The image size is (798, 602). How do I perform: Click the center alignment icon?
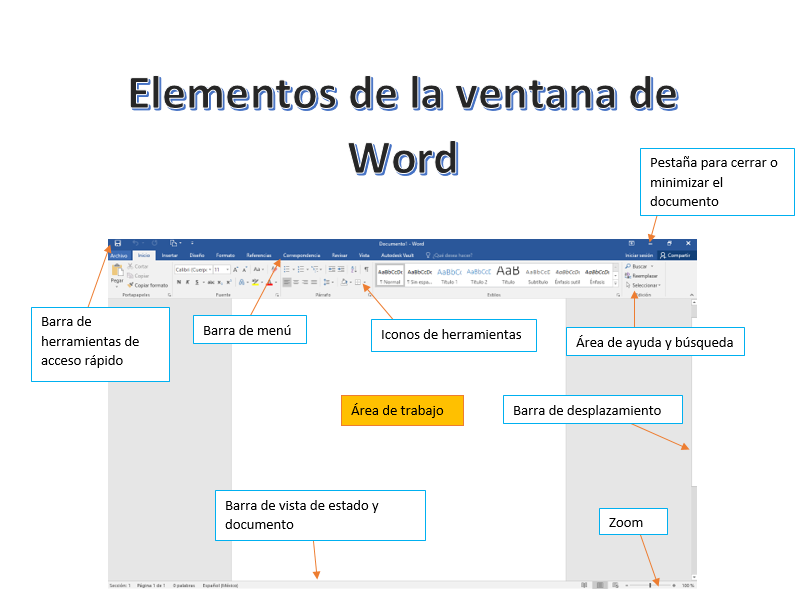coord(296,282)
